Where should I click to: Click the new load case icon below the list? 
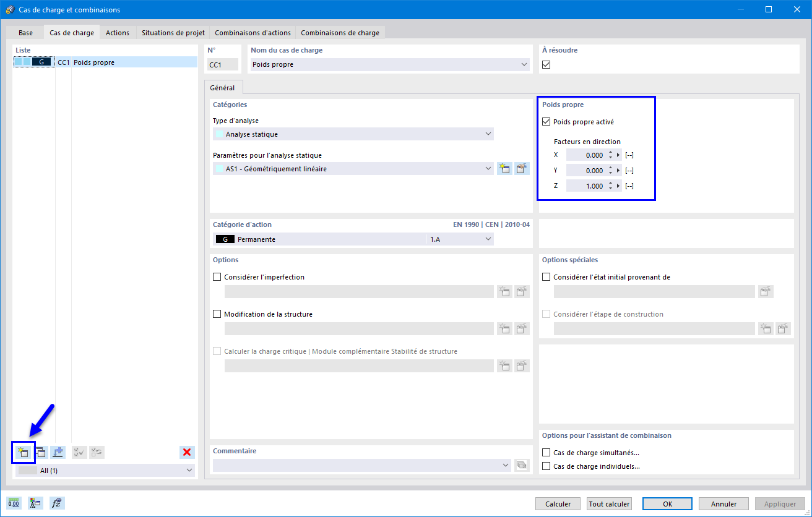(x=23, y=452)
